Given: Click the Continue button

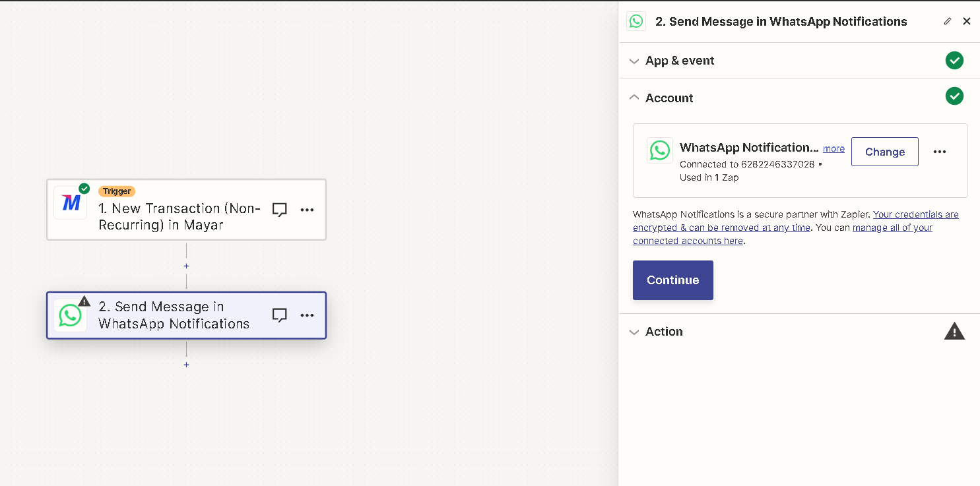Looking at the screenshot, I should [672, 280].
